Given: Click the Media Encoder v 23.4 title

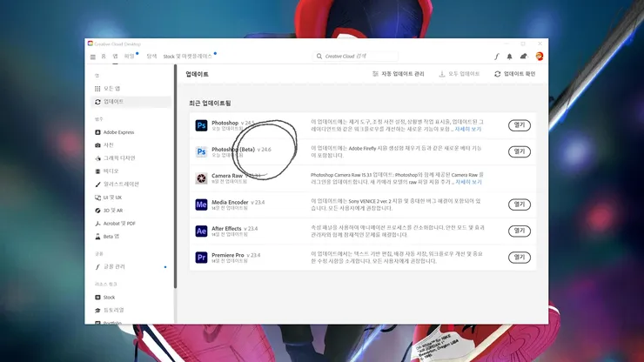Looking at the screenshot, I should point(238,202).
